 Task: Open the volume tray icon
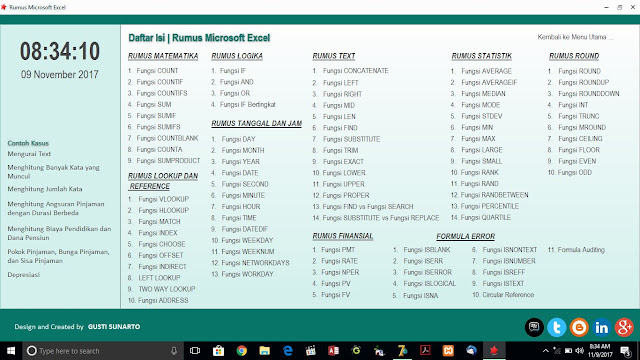pyautogui.click(x=579, y=351)
